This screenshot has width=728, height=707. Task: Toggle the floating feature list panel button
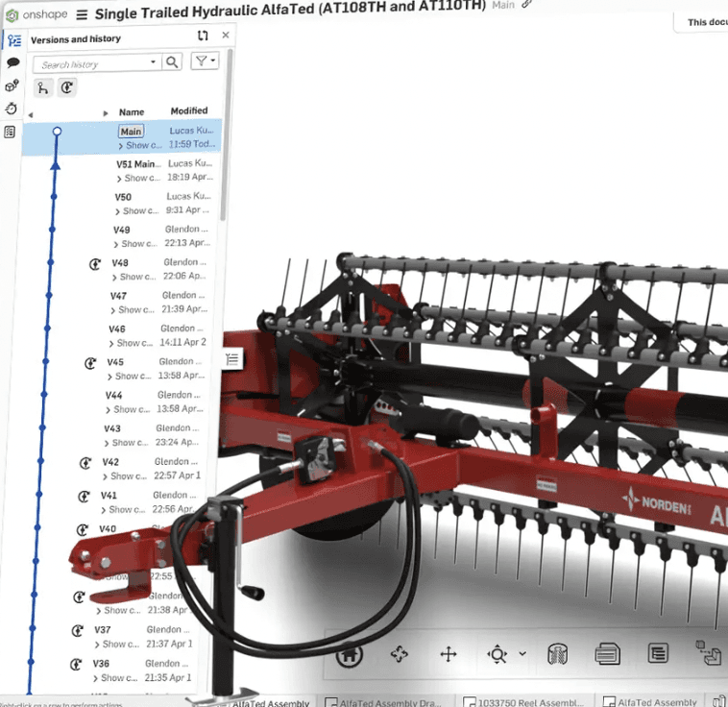(231, 359)
